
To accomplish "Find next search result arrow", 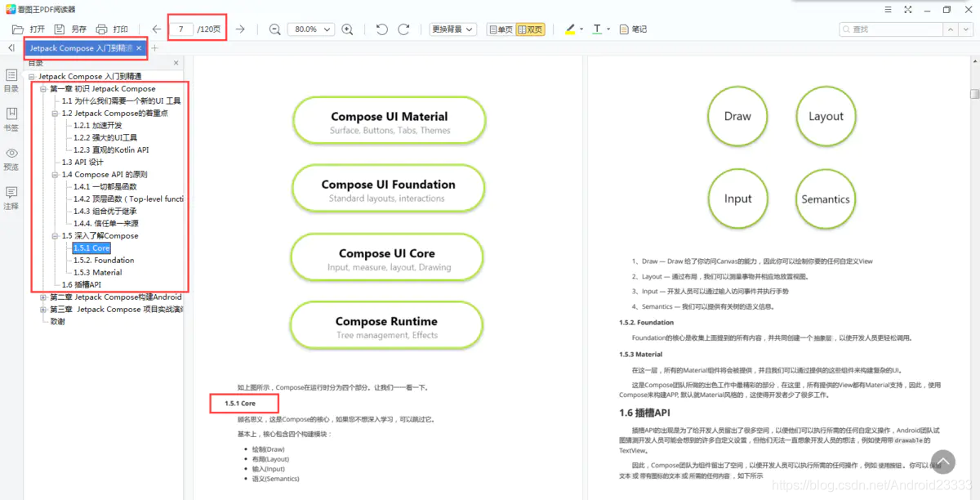I will point(966,29).
